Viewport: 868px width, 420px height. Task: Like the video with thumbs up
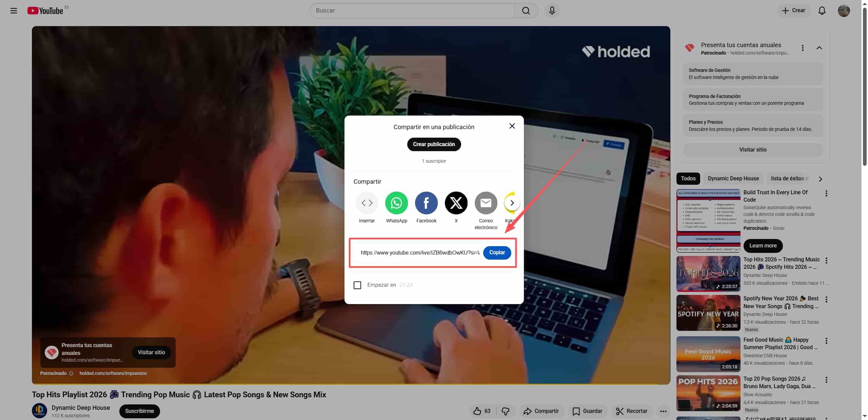[x=477, y=411]
